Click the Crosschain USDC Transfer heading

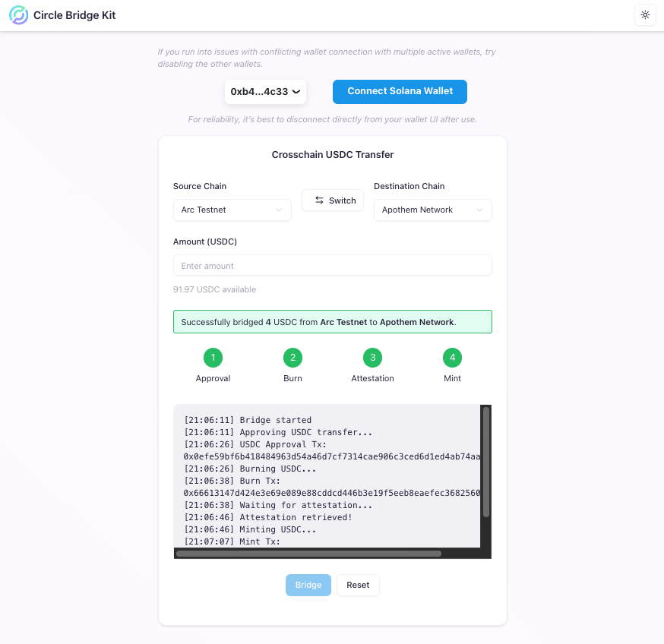coord(333,154)
